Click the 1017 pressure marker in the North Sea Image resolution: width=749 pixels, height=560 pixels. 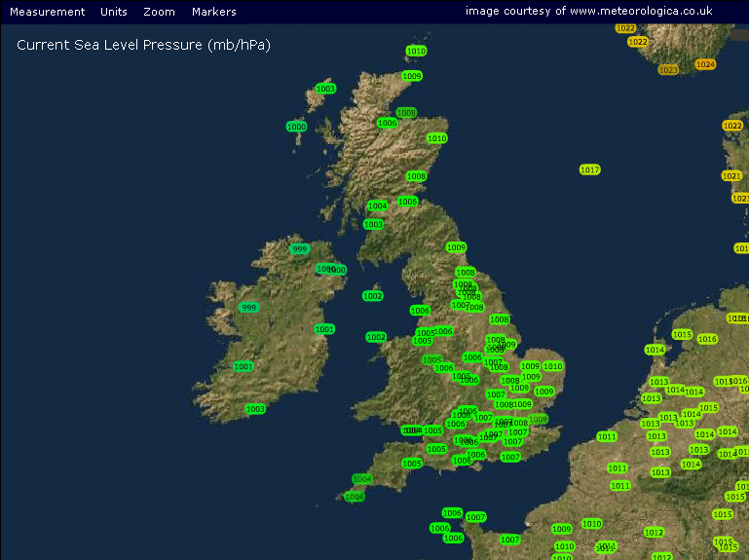pyautogui.click(x=589, y=169)
